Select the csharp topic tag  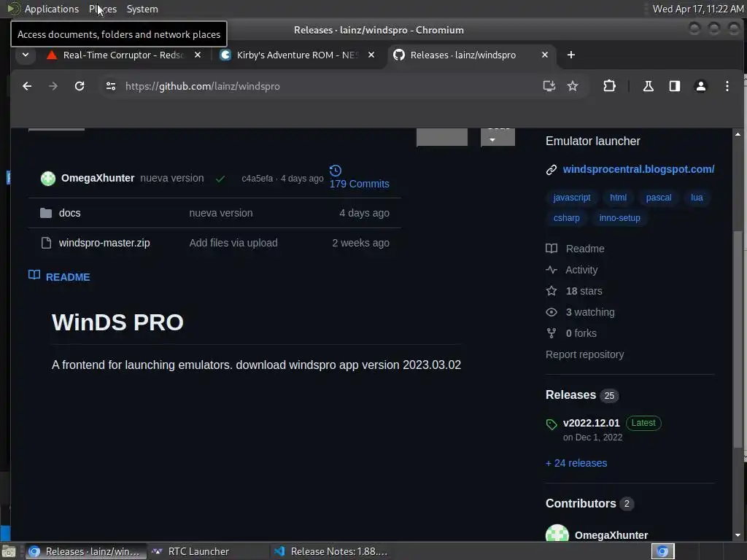566,218
